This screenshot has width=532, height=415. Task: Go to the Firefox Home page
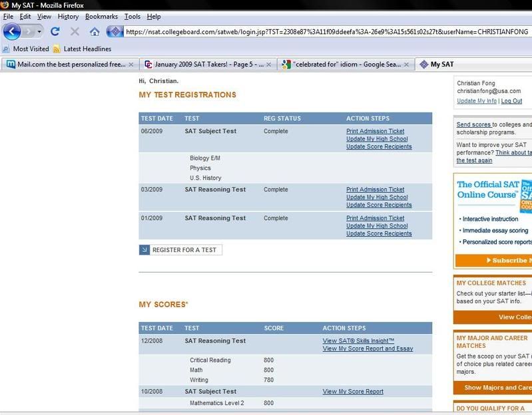coord(95,31)
